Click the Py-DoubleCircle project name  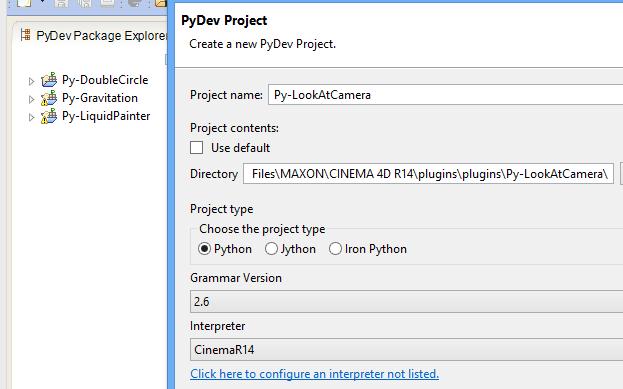pos(105,80)
